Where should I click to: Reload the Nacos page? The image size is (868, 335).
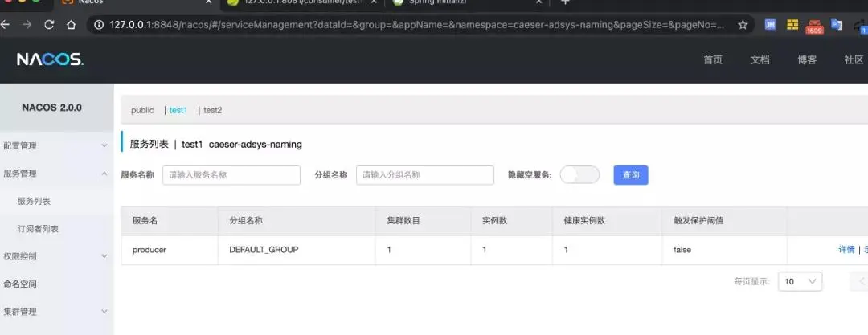49,25
